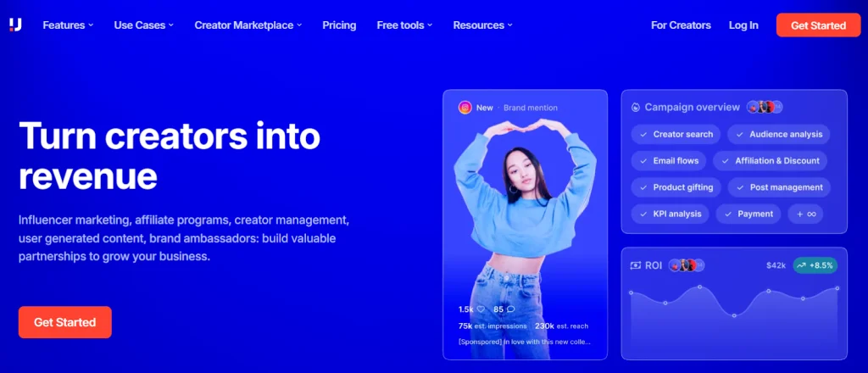868x373 pixels.
Task: Click the Get Started button below headline
Action: click(64, 322)
